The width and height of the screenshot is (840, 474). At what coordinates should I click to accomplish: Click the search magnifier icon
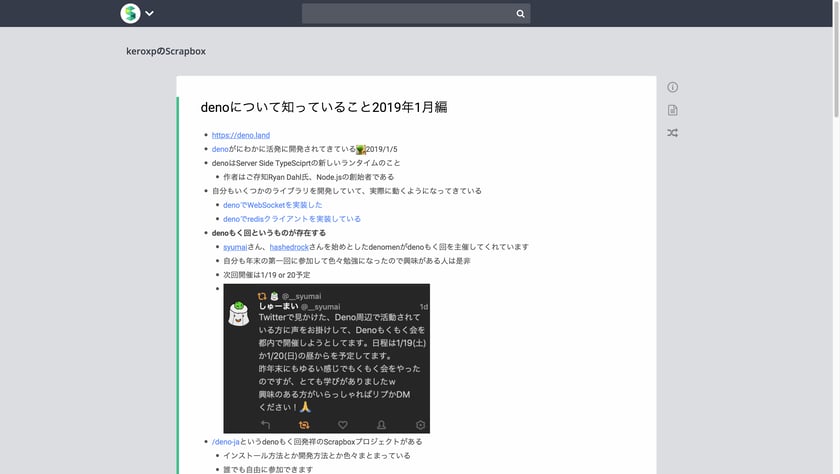520,14
